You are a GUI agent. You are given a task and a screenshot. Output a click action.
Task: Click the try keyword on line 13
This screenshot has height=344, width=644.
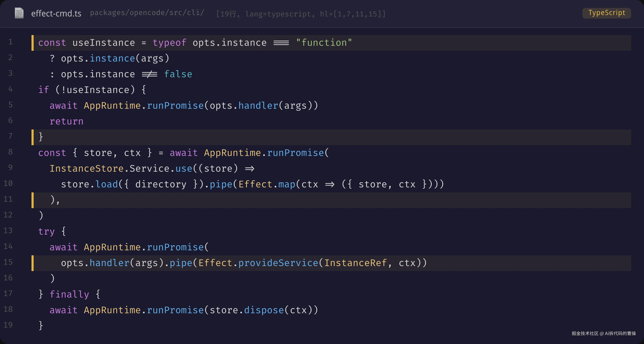(x=47, y=232)
